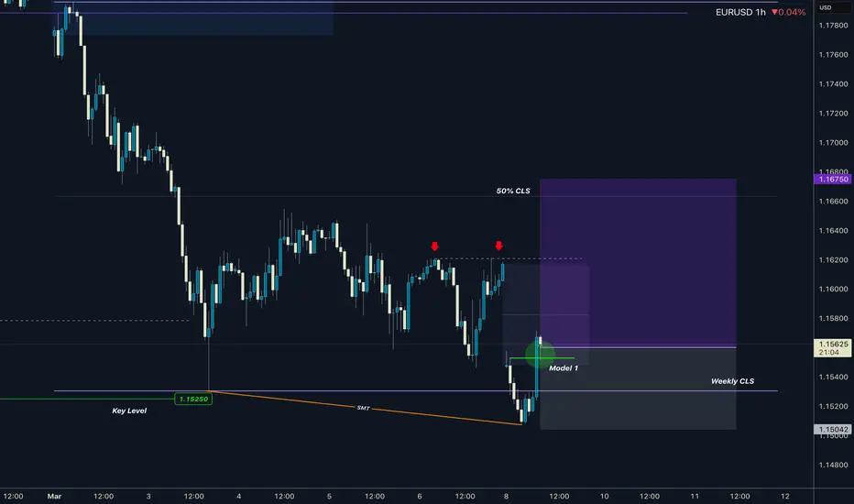Click the EURUSD 1h symbol label
The image size is (854, 504).
tap(740, 12)
